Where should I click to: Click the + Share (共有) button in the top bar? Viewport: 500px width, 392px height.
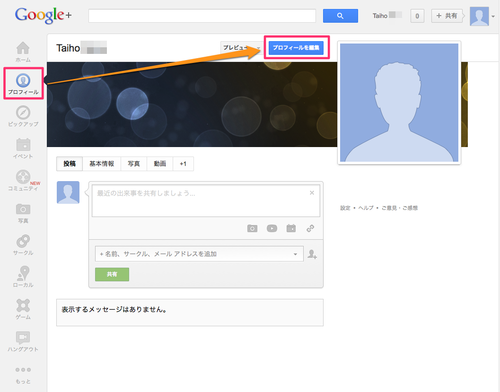447,16
